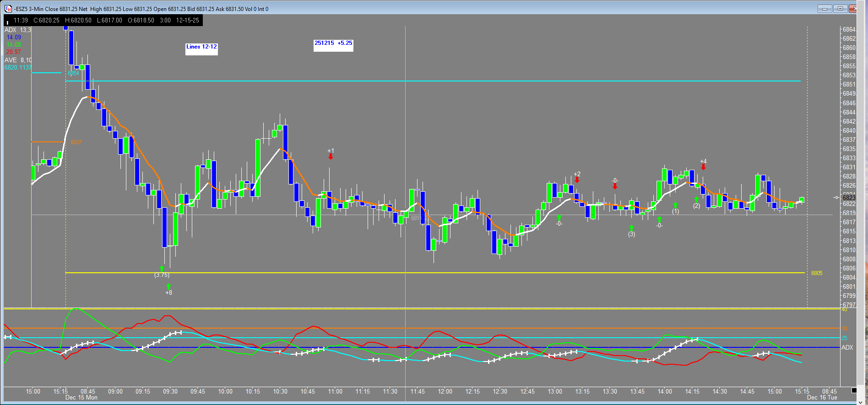Minimize the ESZ5 chart window
The image size is (868, 405).
(825, 9)
